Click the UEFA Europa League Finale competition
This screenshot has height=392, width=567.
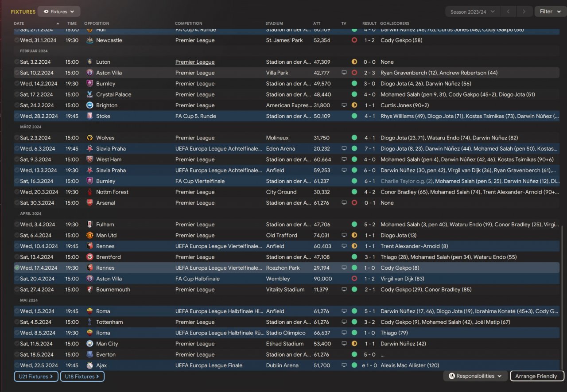click(x=209, y=365)
